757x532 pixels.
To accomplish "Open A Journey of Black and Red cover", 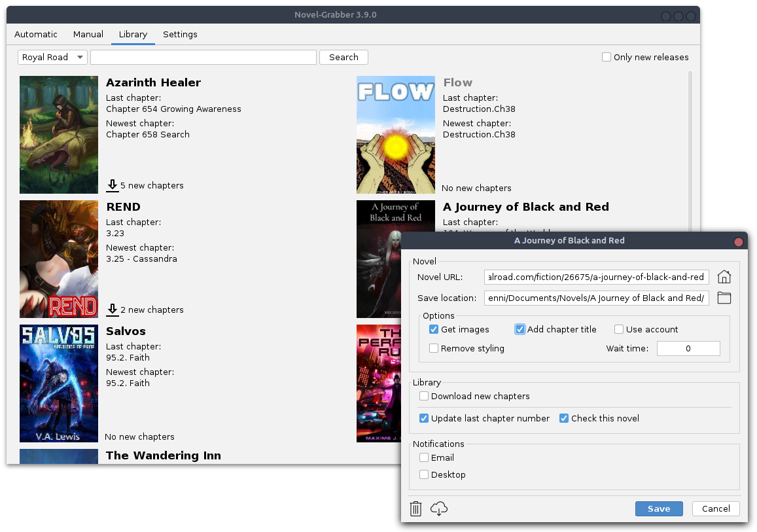I will [x=379, y=259].
